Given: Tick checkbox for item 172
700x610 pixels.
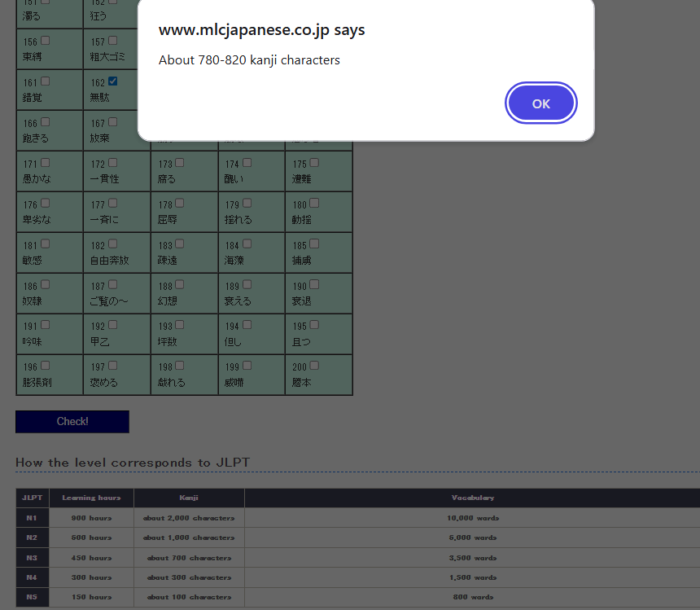Looking at the screenshot, I should coord(112,163).
